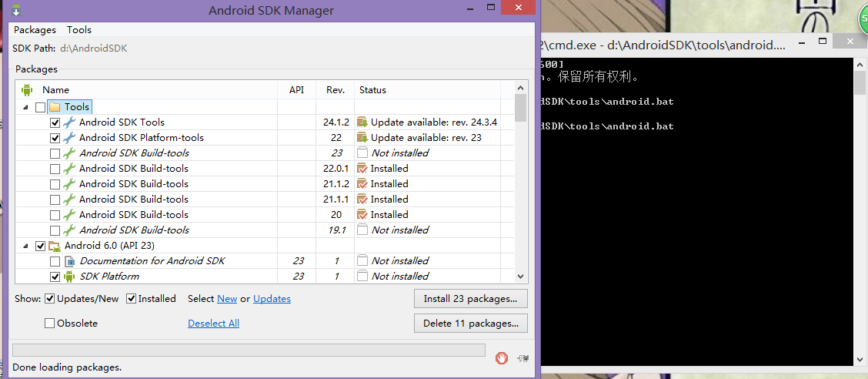The width and height of the screenshot is (868, 379).
Task: Click the "24.1.2" revision cell
Action: tap(336, 122)
